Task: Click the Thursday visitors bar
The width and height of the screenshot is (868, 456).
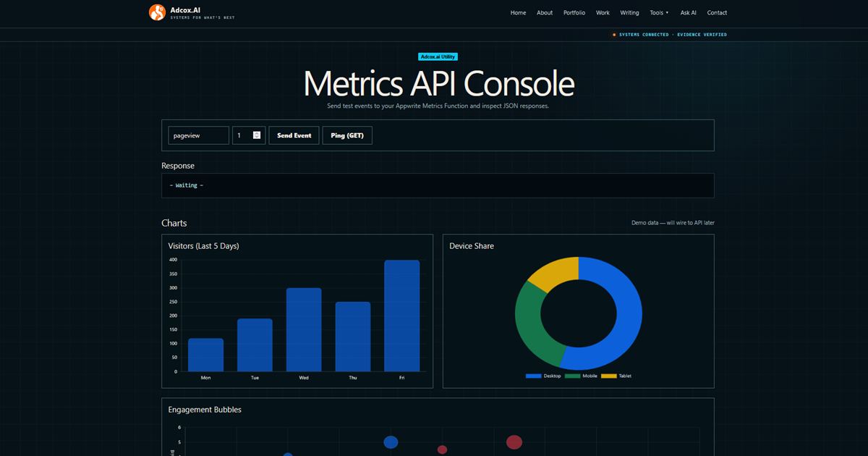Action: pos(353,337)
